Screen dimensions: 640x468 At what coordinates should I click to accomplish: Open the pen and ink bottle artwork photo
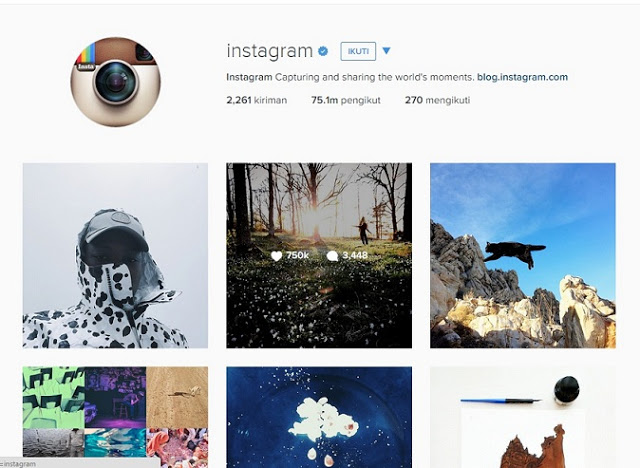(523, 417)
